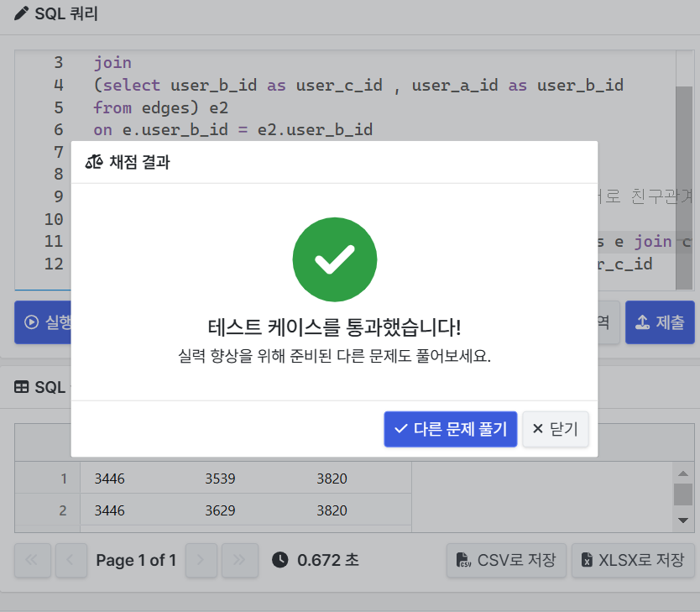
Task: Click the text 테스트 케이스를 통과했습니다!
Action: pyautogui.click(x=334, y=327)
